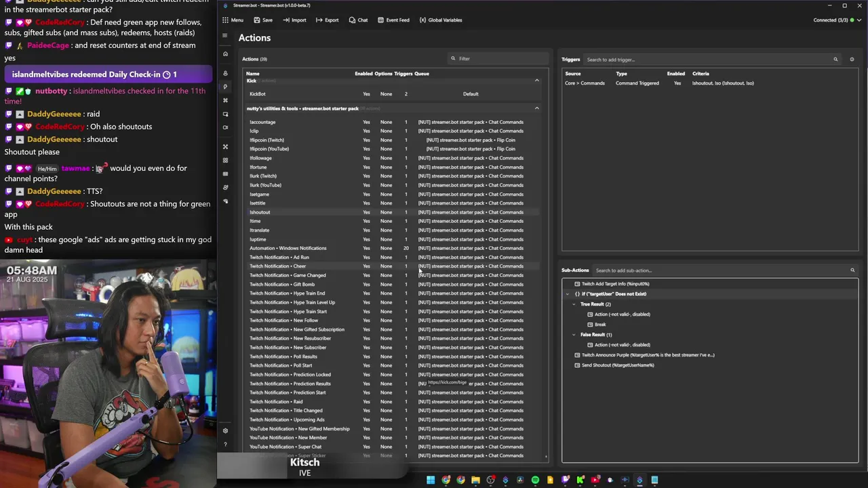Screen dimensions: 868x488
Task: Collapse the if targetUser Does not Exist block
Action: [568, 294]
